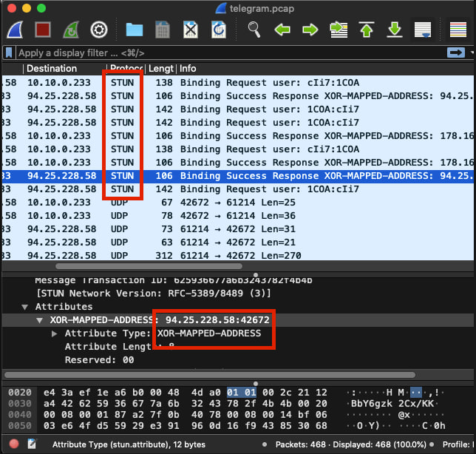
Task: Toggle auto-scroll during live capture
Action: coord(423,30)
